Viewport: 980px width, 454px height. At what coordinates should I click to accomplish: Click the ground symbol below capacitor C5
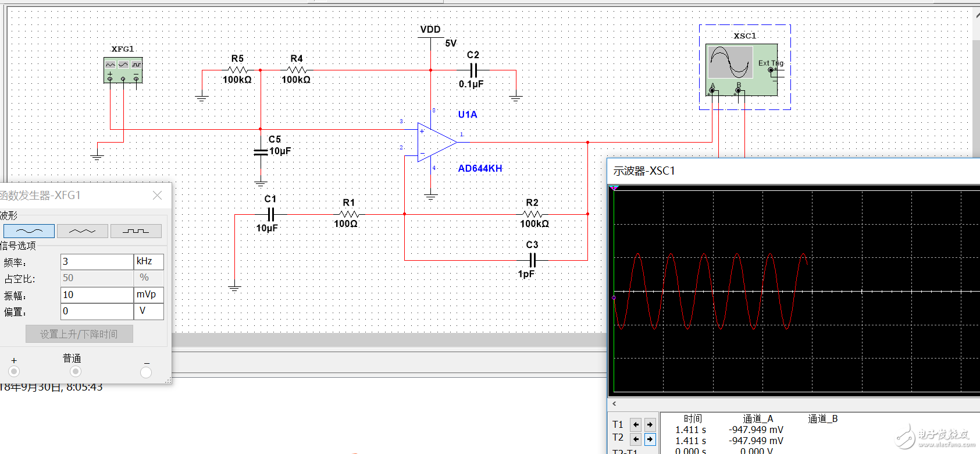click(261, 183)
